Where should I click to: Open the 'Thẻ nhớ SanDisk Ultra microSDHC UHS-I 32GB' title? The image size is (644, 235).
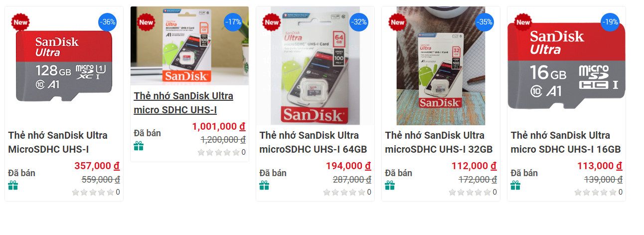tap(439, 142)
